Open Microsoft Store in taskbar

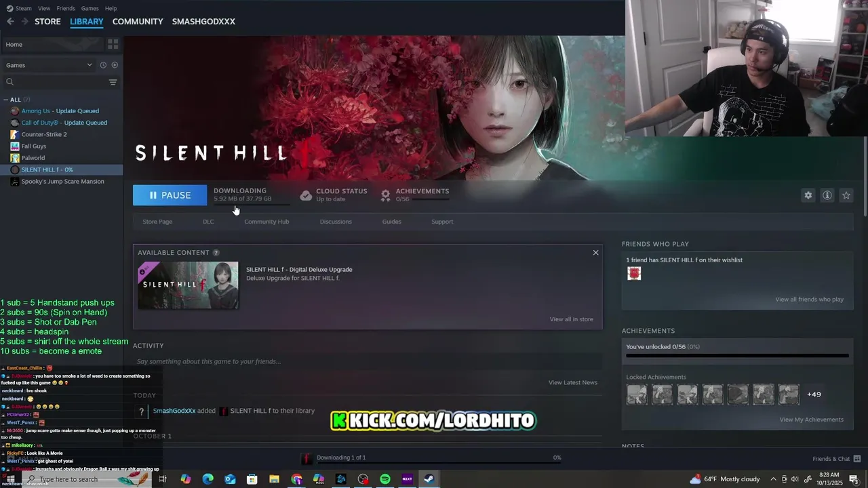point(252,479)
